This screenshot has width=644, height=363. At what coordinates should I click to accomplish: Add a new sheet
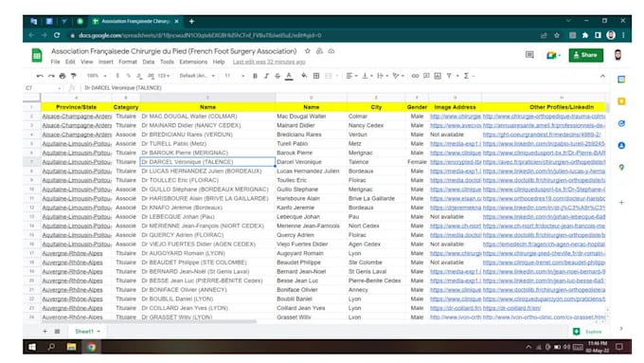click(45, 332)
